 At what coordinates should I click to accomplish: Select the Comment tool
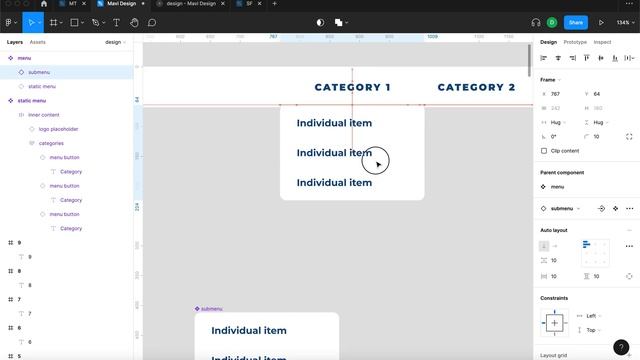(x=152, y=23)
